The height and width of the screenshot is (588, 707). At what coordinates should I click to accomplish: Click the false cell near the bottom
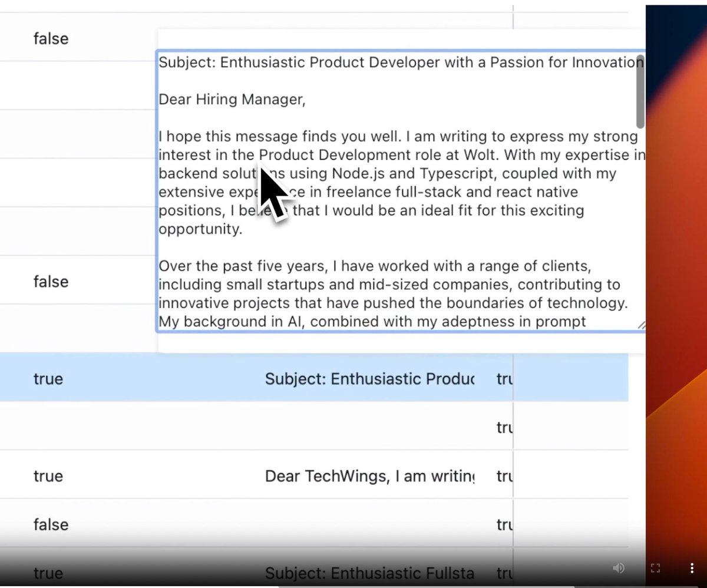coord(50,524)
